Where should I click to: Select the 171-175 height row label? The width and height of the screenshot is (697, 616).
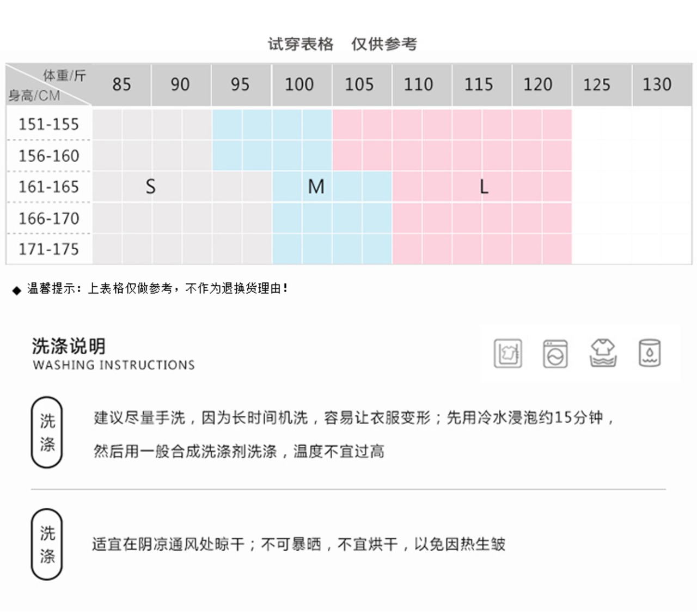tap(49, 249)
